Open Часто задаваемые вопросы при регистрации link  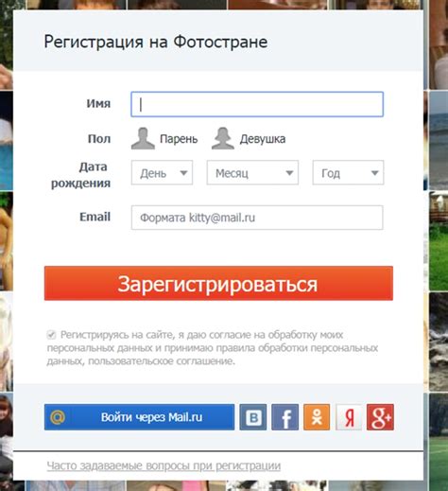coord(164,465)
